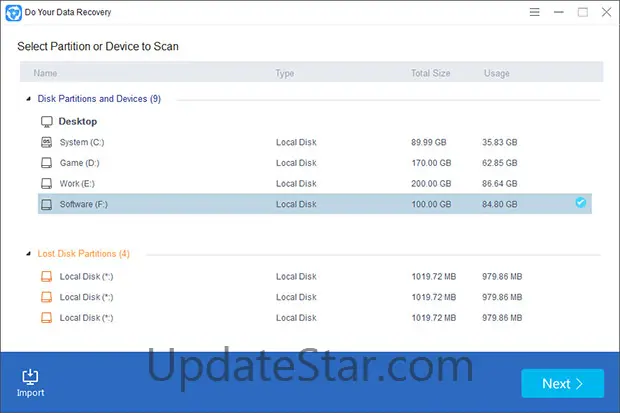Collapse Disk Partitions and Devices group

pyautogui.click(x=28, y=99)
